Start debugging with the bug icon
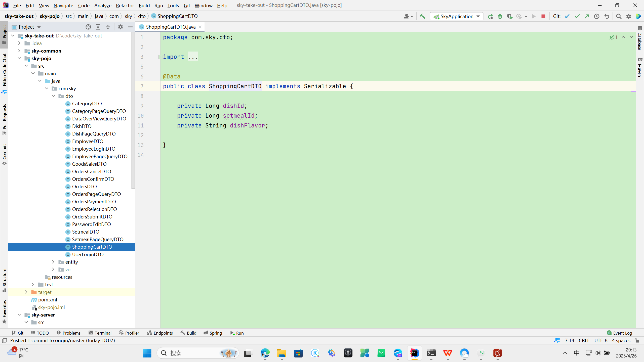This screenshot has width=644, height=362. coord(500,16)
